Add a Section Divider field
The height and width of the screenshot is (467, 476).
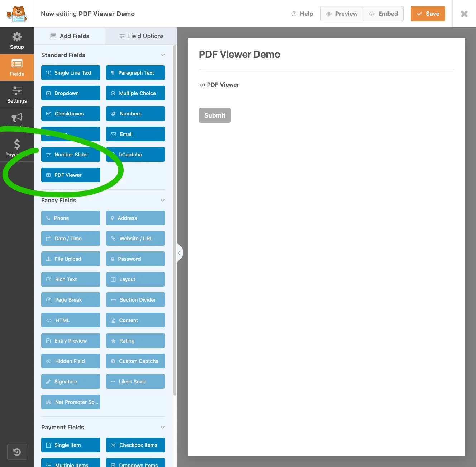tap(135, 300)
